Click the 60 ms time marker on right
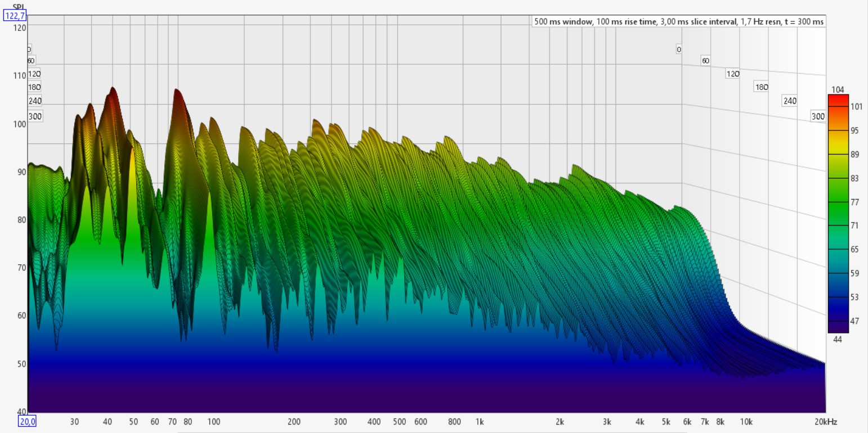The height and width of the screenshot is (433, 868). coord(705,61)
